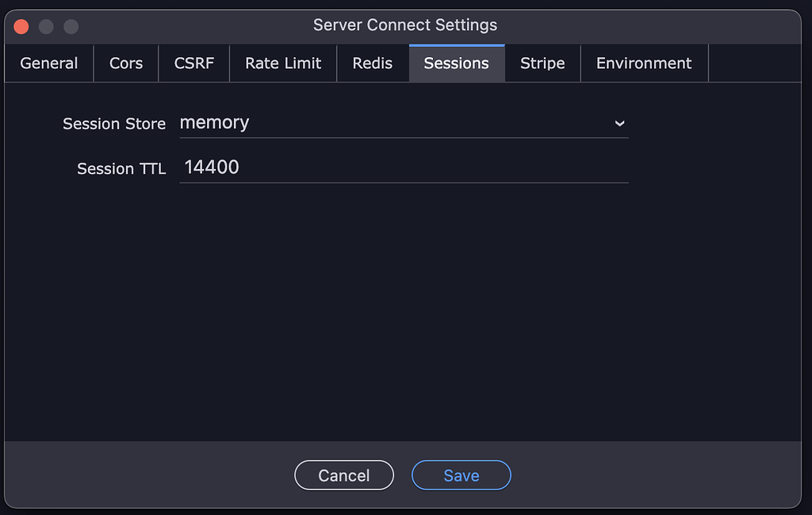Click the Session Store label
812x515 pixels.
113,124
